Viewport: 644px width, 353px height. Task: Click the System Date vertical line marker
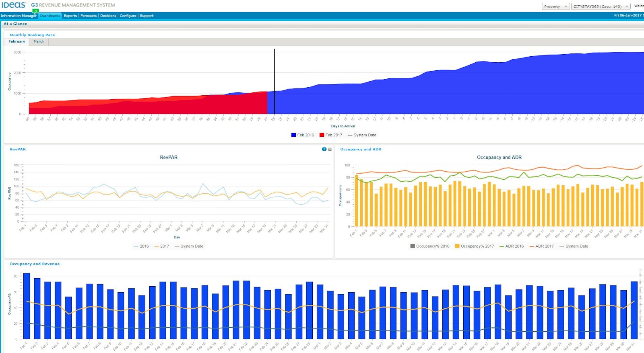click(275, 82)
